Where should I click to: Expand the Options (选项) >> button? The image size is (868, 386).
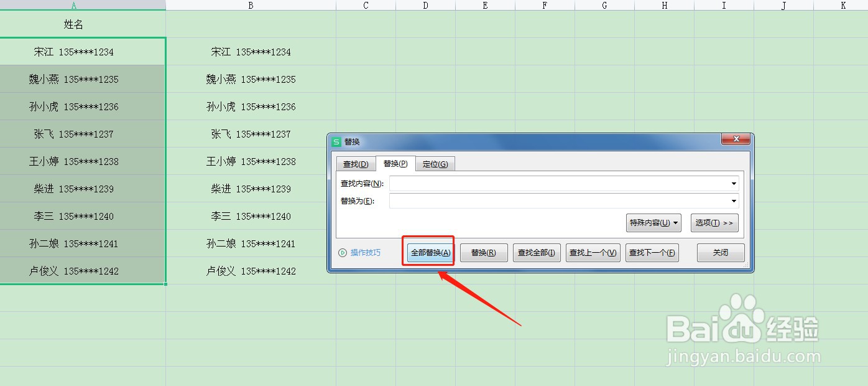(714, 223)
